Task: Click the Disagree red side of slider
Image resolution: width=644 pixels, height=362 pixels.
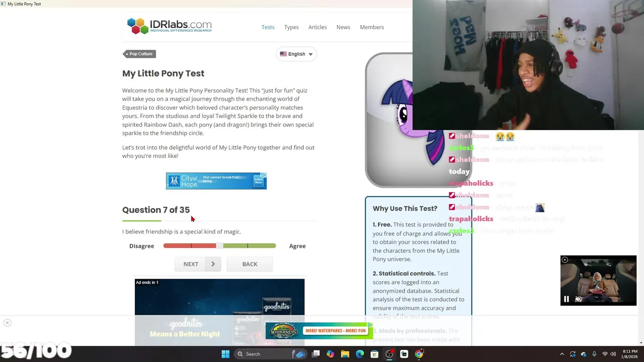Action: tap(190, 246)
